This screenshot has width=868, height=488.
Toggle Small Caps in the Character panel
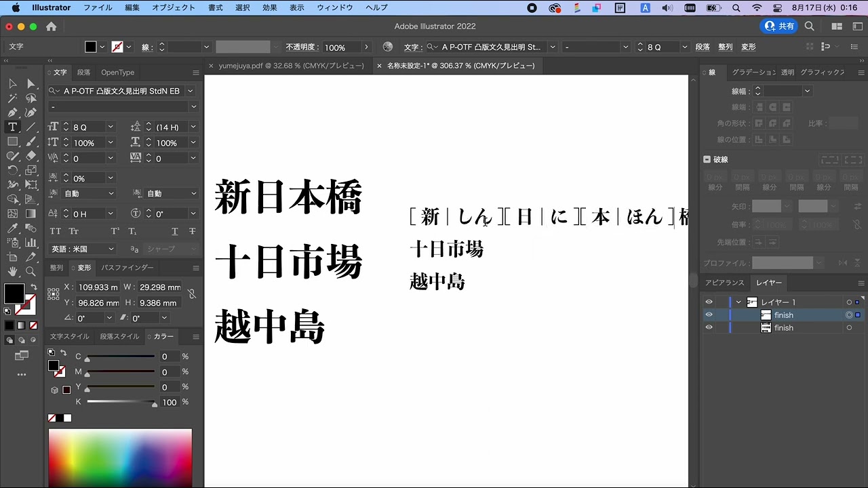(x=74, y=231)
